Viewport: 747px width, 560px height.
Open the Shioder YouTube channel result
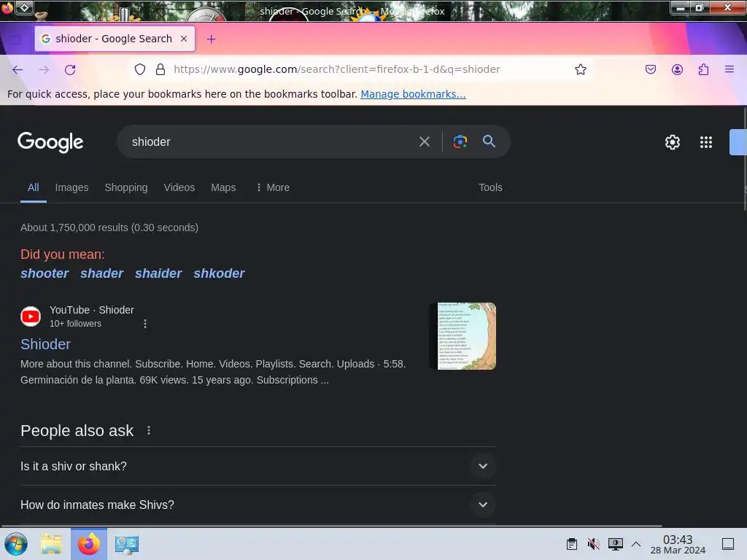pyautogui.click(x=45, y=344)
